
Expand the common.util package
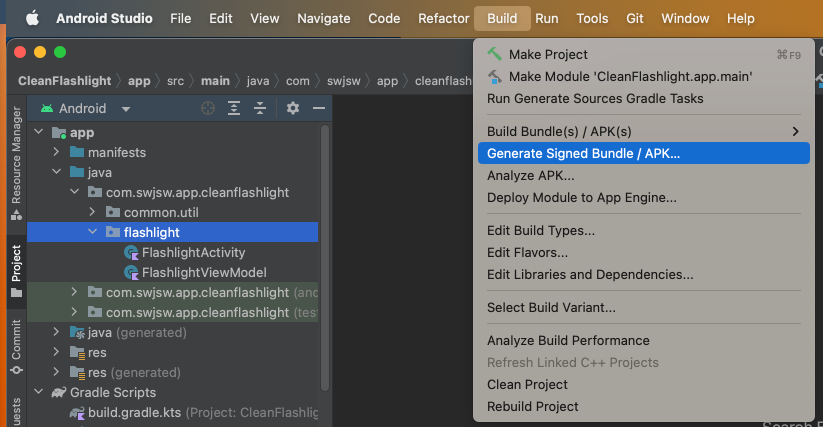click(92, 212)
